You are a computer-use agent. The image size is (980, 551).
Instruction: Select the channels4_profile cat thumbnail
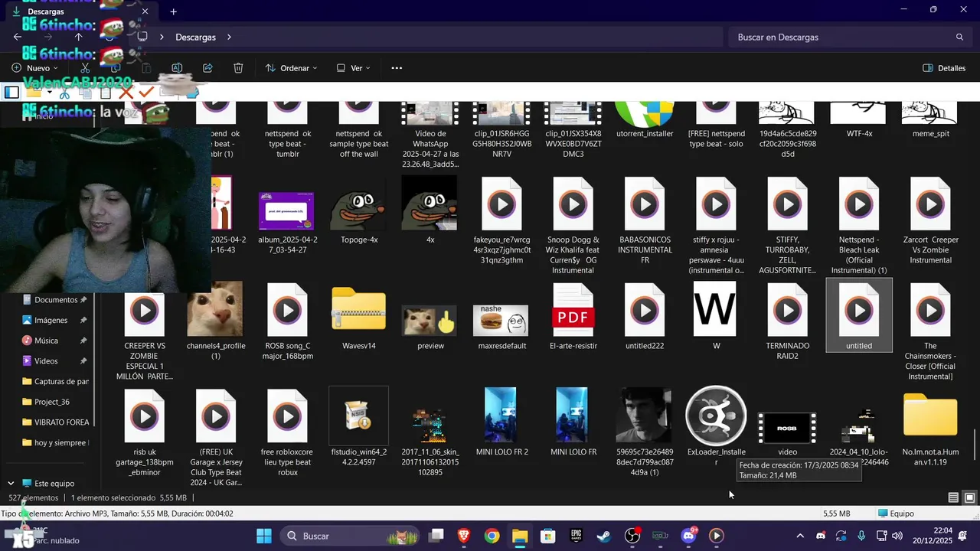coord(215,309)
